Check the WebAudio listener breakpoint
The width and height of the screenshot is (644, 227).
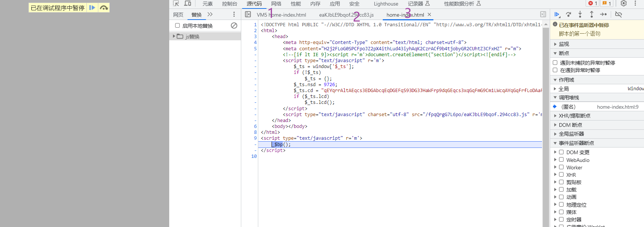pyautogui.click(x=561, y=160)
